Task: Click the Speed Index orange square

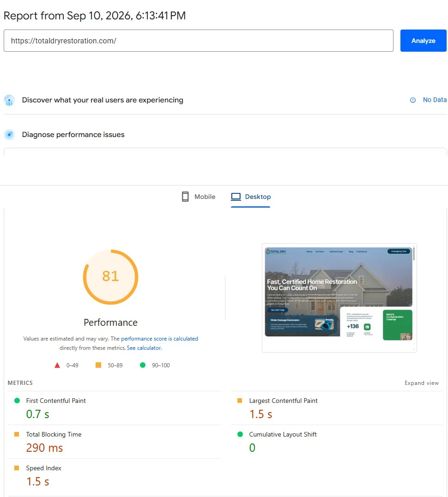Action: pyautogui.click(x=17, y=468)
